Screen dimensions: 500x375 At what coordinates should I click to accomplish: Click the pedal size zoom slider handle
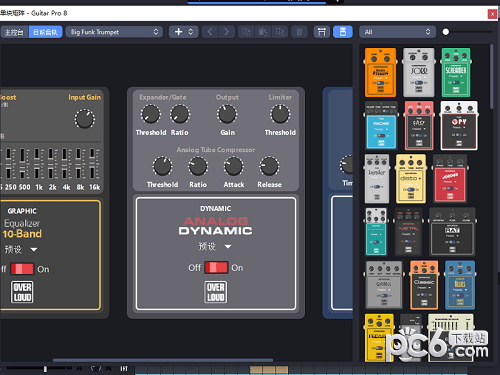pyautogui.click(x=446, y=32)
